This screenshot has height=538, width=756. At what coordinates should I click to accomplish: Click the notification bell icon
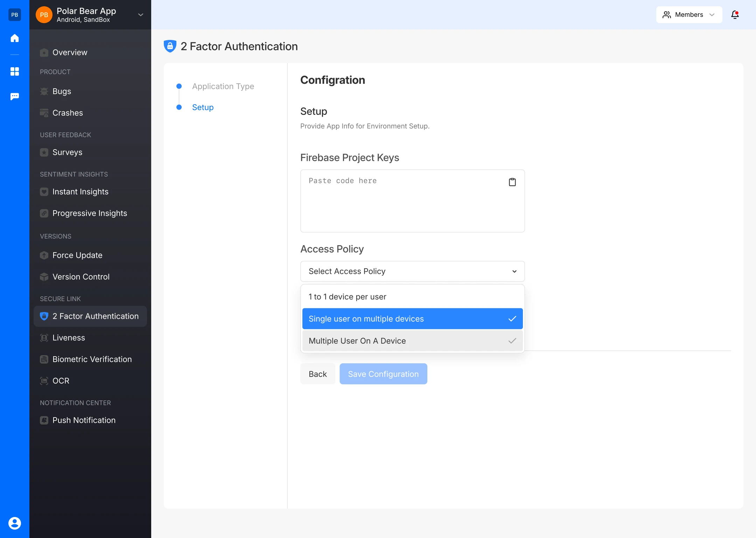click(735, 15)
